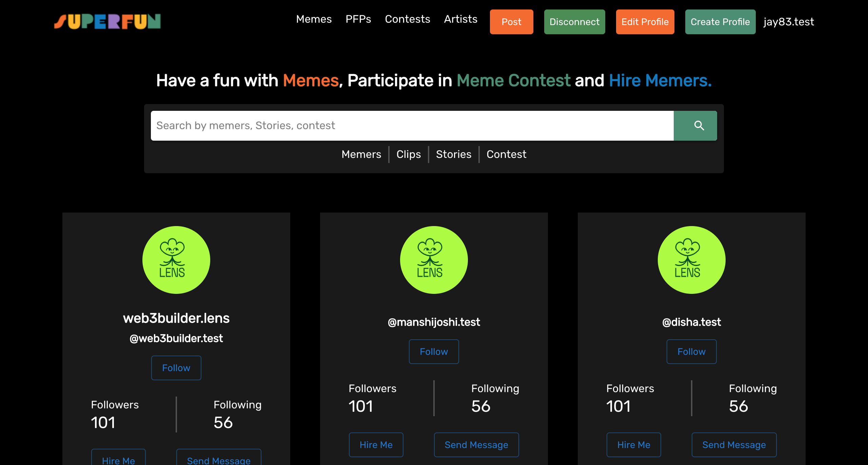Image resolution: width=868 pixels, height=465 pixels.
Task: Open the Memes nav item
Action: [x=314, y=19]
